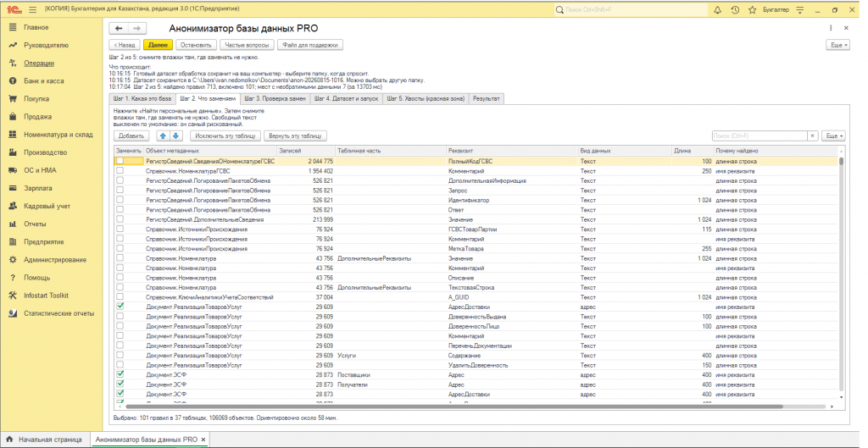
Task: Toggle checkbox for A_GUID row
Action: pos(120,297)
